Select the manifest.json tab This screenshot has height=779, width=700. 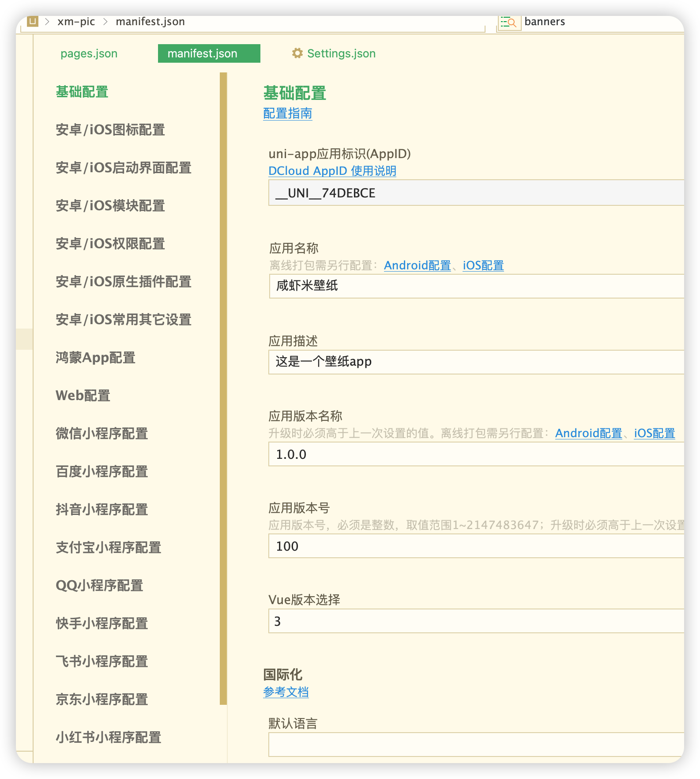(209, 53)
